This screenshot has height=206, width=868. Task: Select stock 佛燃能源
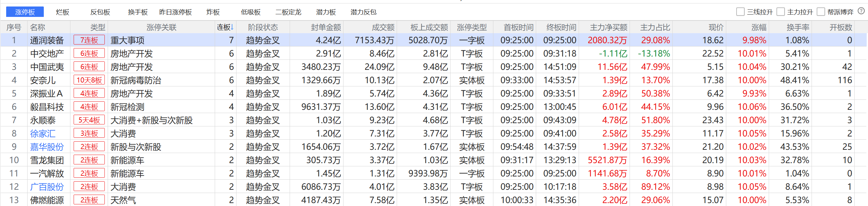coord(47,200)
